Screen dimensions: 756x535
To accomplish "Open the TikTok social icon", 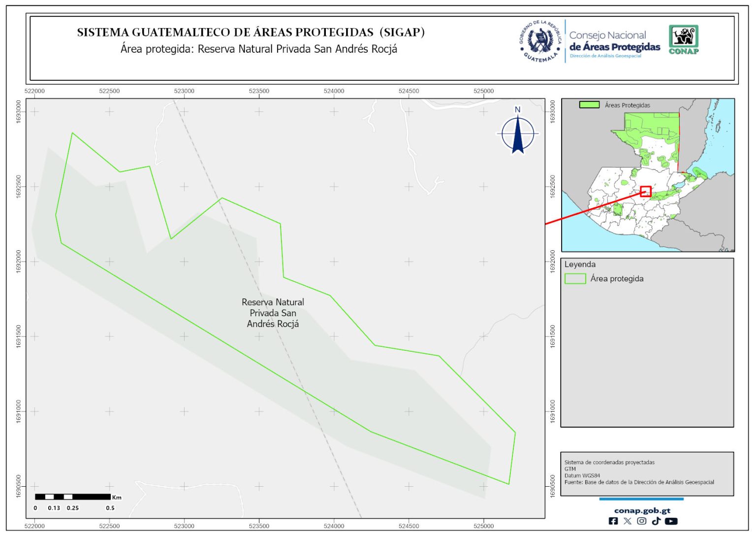I will click(x=656, y=521).
